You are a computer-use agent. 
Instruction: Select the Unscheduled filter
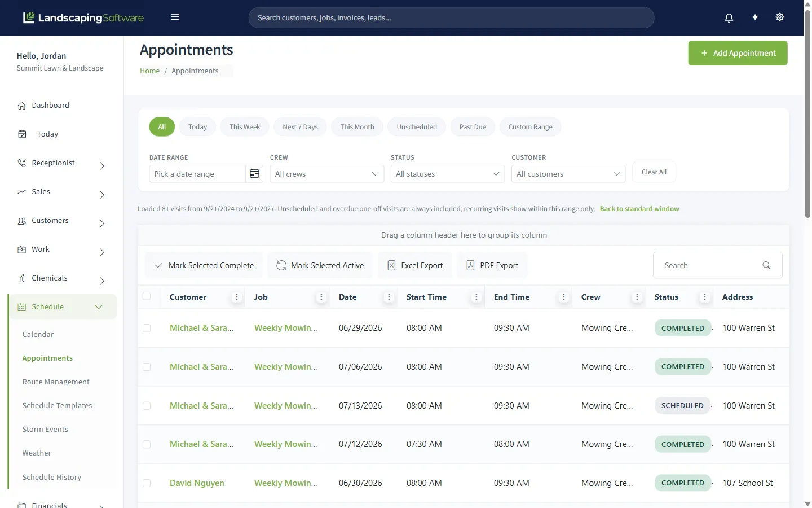tap(417, 127)
